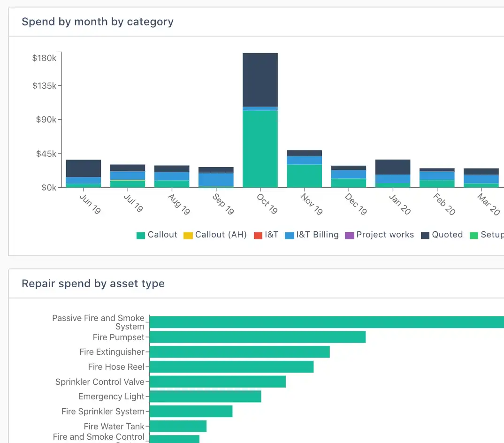
Task: Click the "$180k" y-axis label
Action: click(x=44, y=58)
